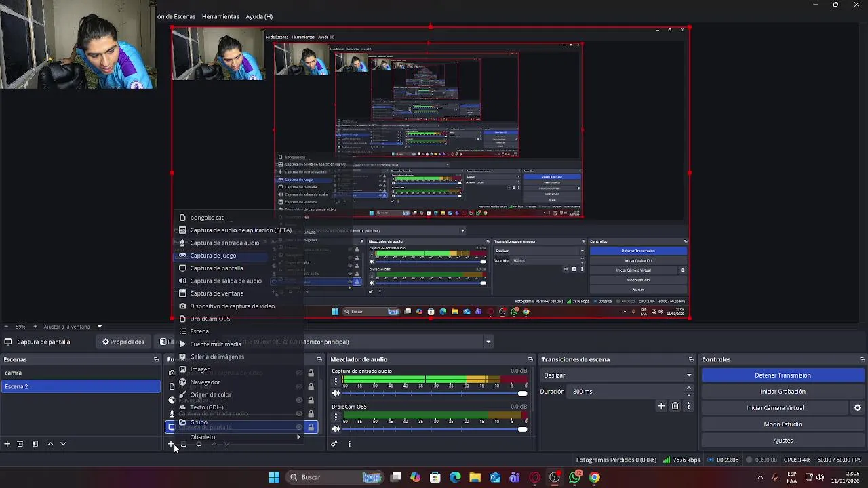Viewport: 868px width, 488px height.
Task: Open Microsoft Edge from the taskbar
Action: click(455, 477)
